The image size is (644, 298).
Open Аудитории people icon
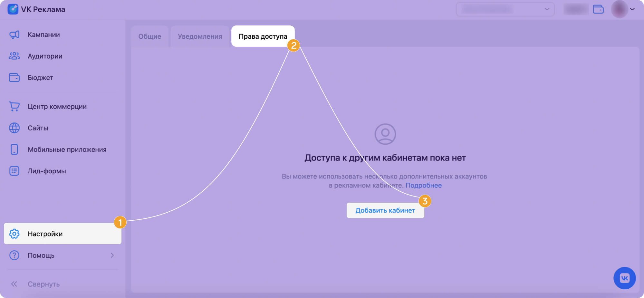(14, 56)
